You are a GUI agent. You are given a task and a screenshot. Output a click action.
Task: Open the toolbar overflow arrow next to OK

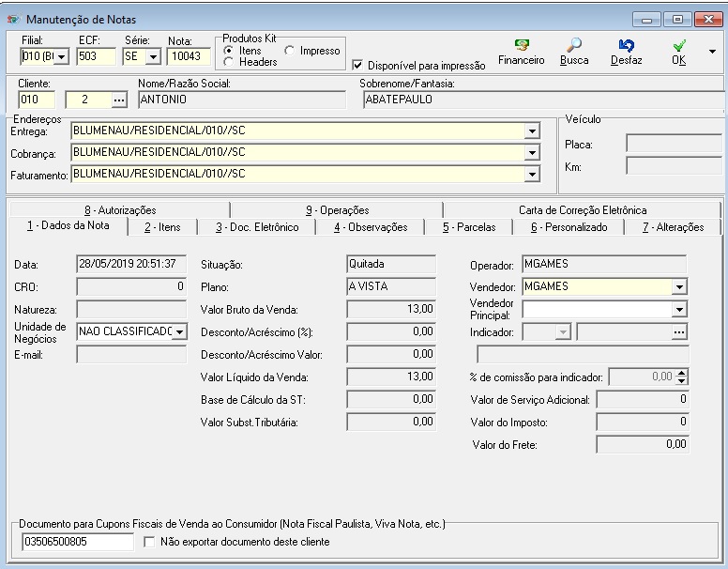click(x=712, y=51)
